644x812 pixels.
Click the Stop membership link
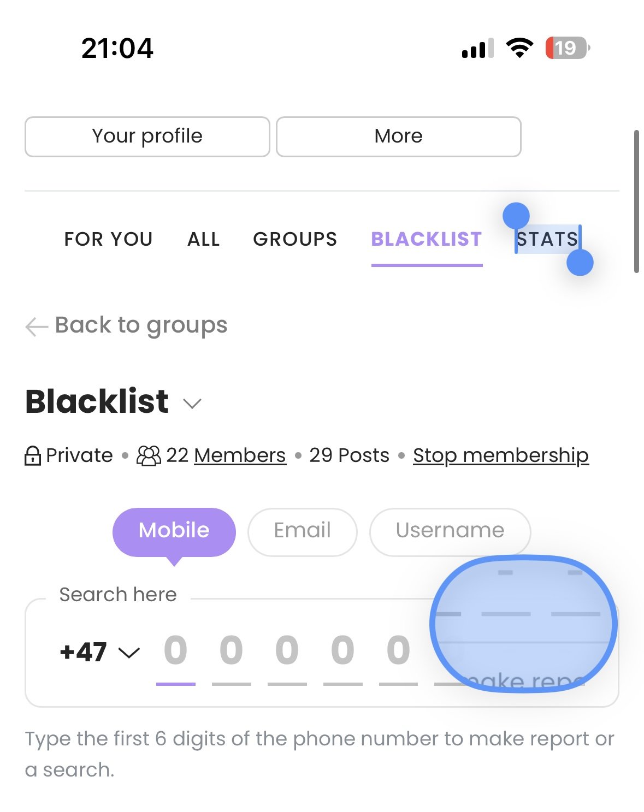[x=501, y=455]
